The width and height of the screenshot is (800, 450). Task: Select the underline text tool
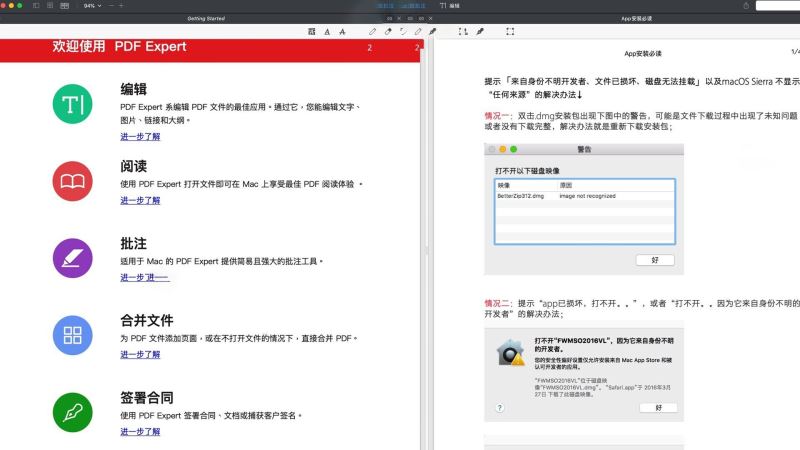[x=327, y=32]
